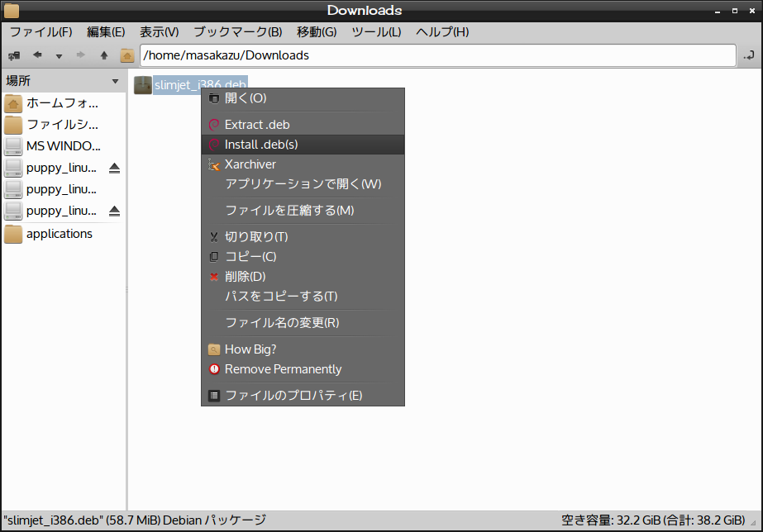The width and height of the screenshot is (763, 532).
Task: Eject the bottom puppy_linu drive
Action: pyautogui.click(x=113, y=211)
